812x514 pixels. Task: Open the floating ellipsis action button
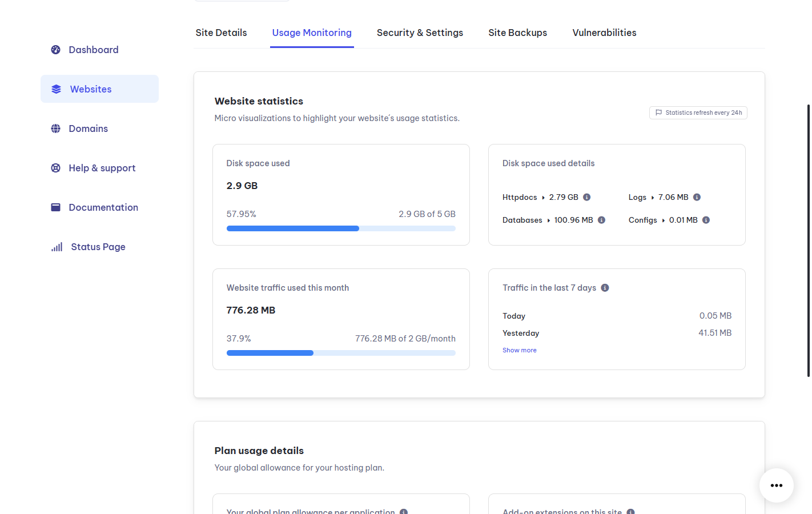(776, 485)
